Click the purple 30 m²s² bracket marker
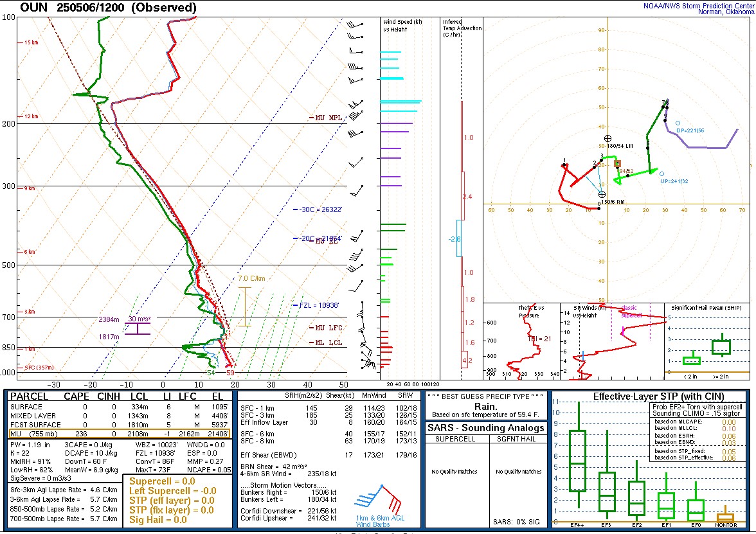756x534 pixels. pyautogui.click(x=138, y=328)
